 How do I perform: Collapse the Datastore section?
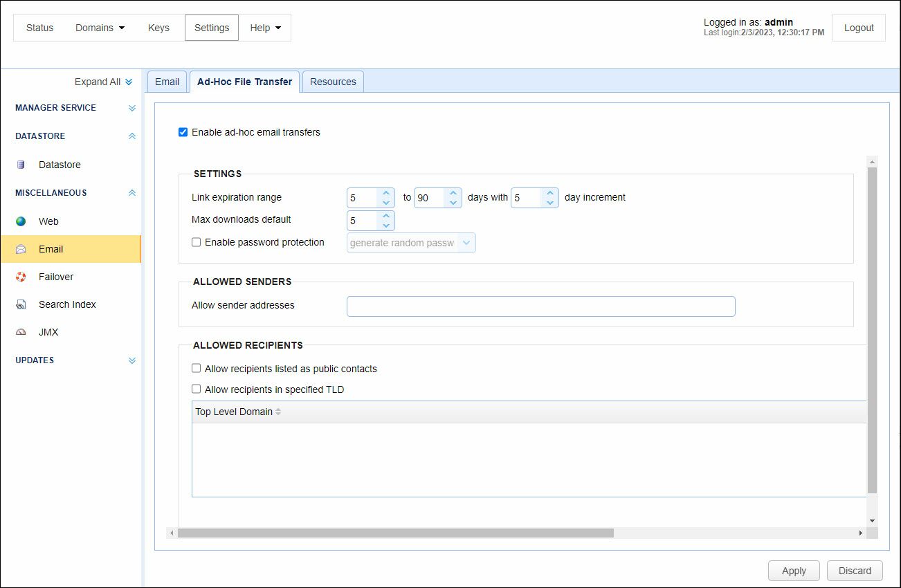tap(132, 136)
